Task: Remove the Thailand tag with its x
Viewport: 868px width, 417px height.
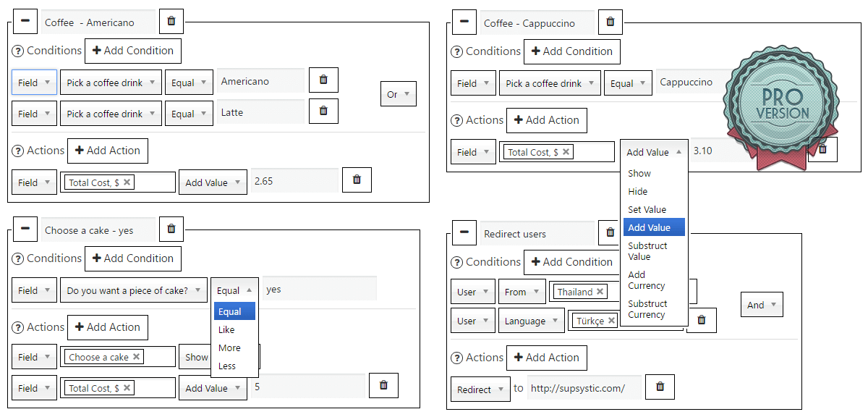Action: point(600,292)
